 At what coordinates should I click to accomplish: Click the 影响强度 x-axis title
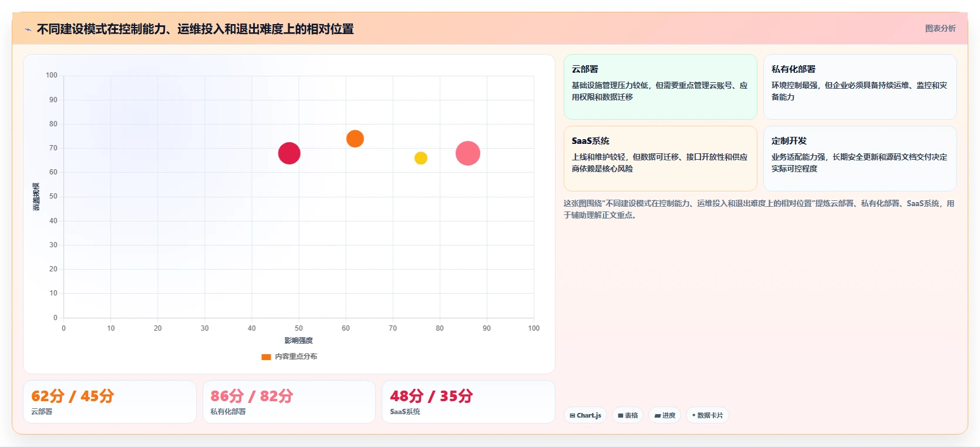(298, 341)
